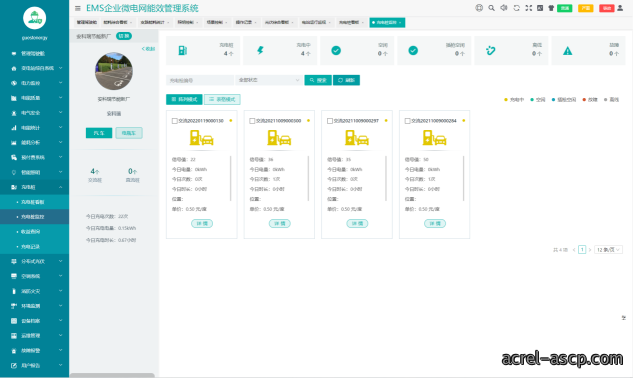Image resolution: width=633 pixels, height=378 pixels.
Task: Click the yellow alarm-level badge in the top bar
Action: 586,8
